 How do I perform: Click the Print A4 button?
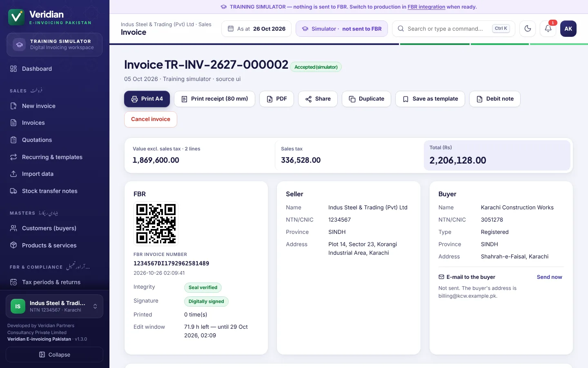point(147,99)
